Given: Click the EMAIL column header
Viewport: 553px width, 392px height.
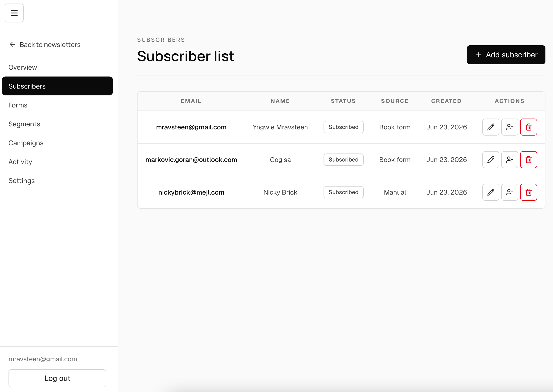Looking at the screenshot, I should click(x=191, y=101).
